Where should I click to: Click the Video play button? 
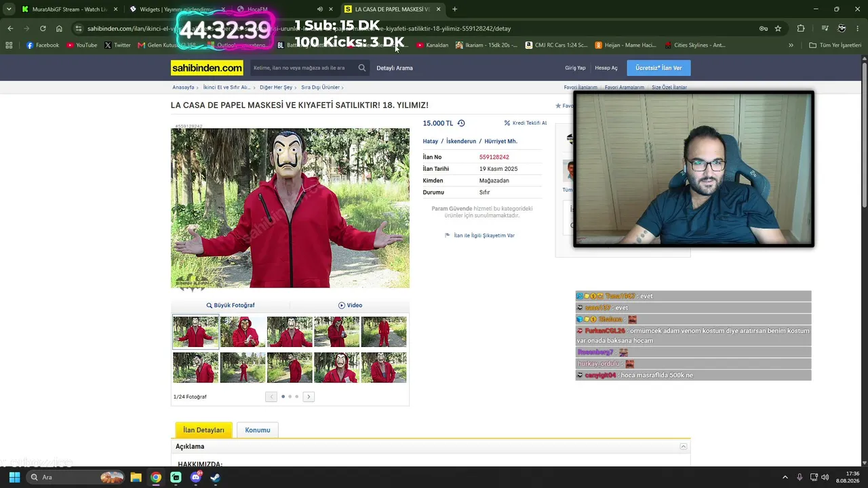pyautogui.click(x=350, y=305)
